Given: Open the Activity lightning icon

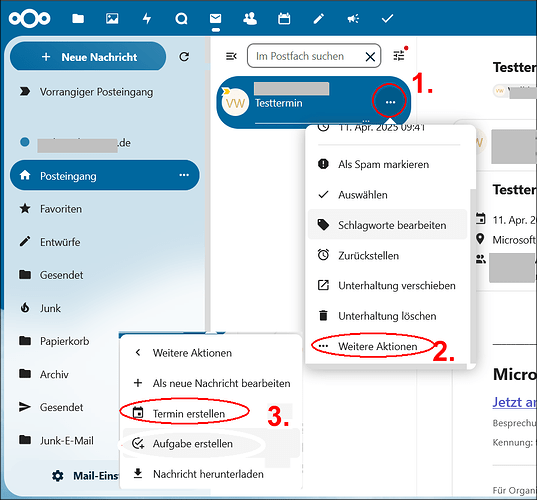Looking at the screenshot, I should click(x=147, y=18).
